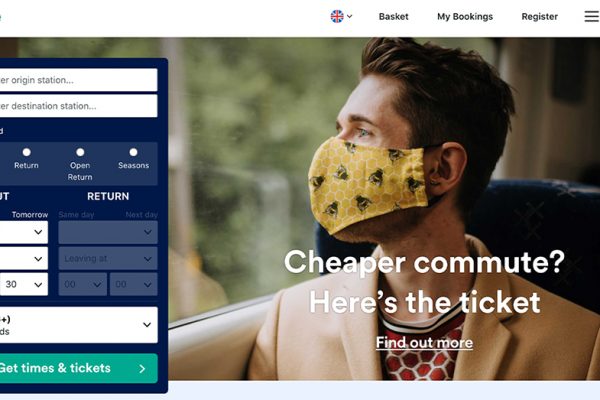Image resolution: width=600 pixels, height=400 pixels.
Task: Go to My Bookings
Action: pyautogui.click(x=465, y=16)
